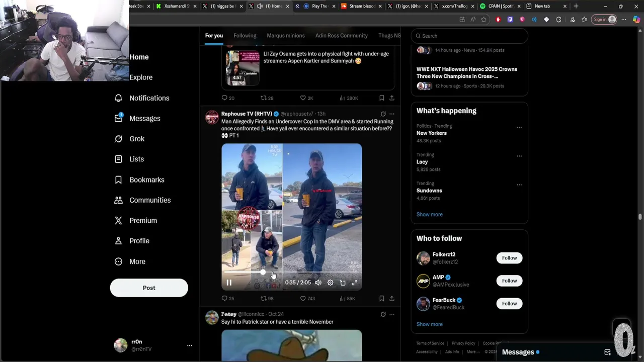Follow AMP
644x362 pixels.
509,281
